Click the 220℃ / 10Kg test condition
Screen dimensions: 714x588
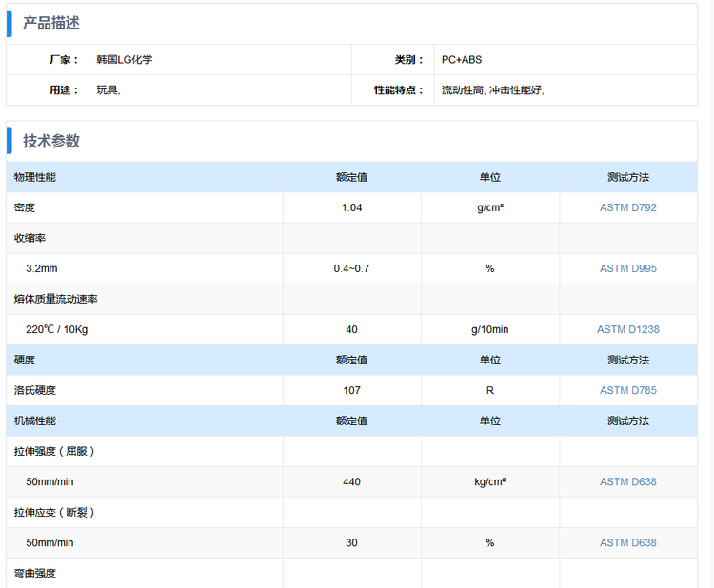[x=57, y=329]
